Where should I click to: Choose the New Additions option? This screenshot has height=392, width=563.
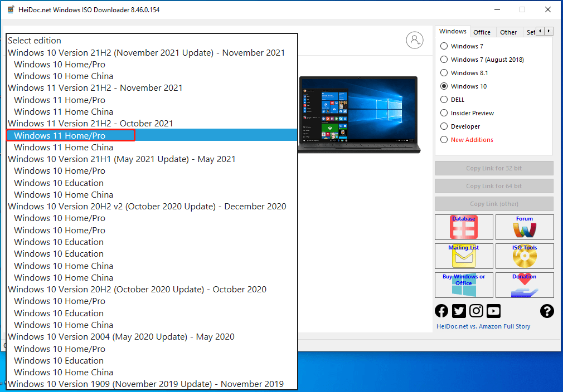click(x=444, y=140)
